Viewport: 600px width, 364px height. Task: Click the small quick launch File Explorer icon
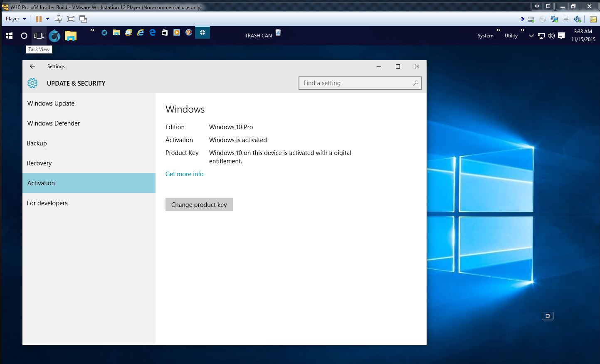pyautogui.click(x=116, y=32)
